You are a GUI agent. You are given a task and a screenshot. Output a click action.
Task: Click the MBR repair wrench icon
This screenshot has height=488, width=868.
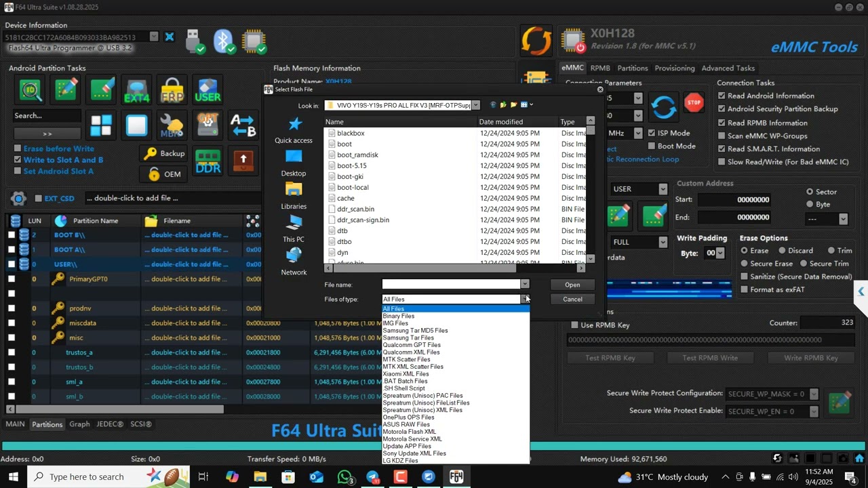pos(172,125)
